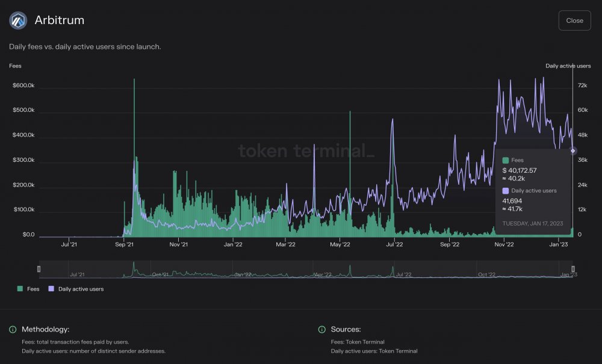
Task: Click the "41,694" tooltip users value
Action: (x=512, y=201)
